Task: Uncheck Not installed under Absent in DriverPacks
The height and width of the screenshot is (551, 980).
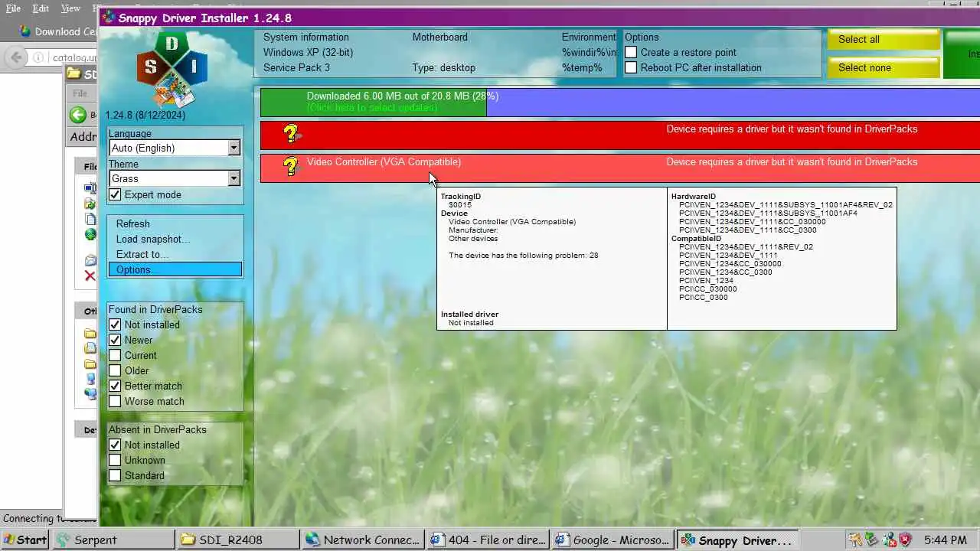Action: point(115,445)
